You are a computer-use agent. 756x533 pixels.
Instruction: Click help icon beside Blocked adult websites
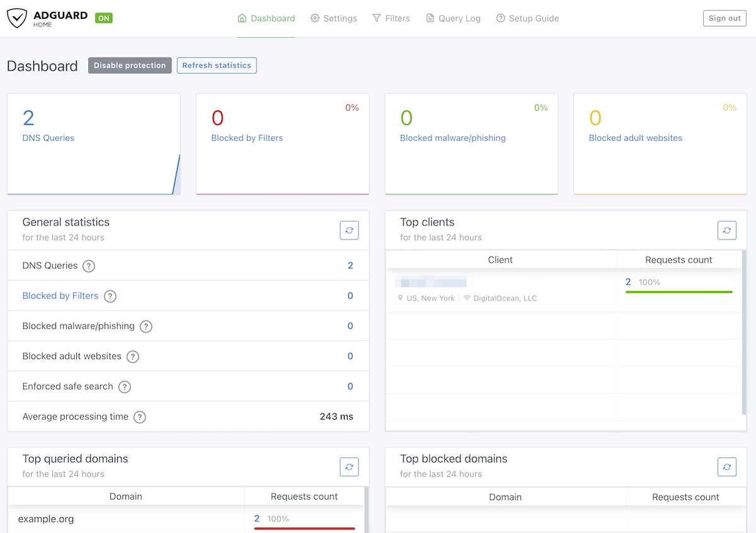133,357
